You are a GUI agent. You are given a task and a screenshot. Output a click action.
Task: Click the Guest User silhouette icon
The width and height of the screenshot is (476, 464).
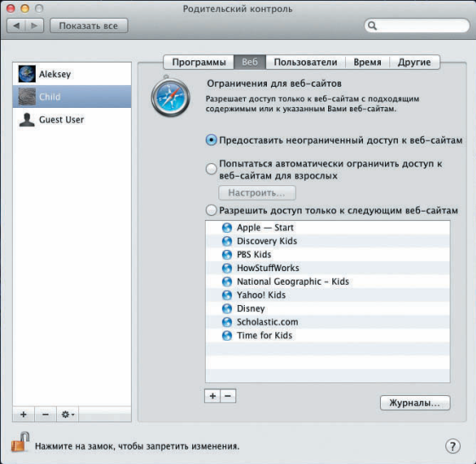tap(26, 120)
